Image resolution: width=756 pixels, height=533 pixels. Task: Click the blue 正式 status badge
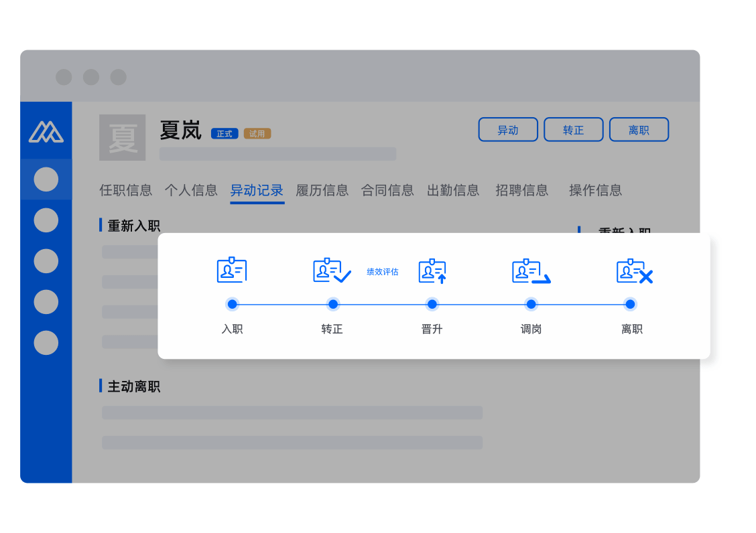point(225,134)
